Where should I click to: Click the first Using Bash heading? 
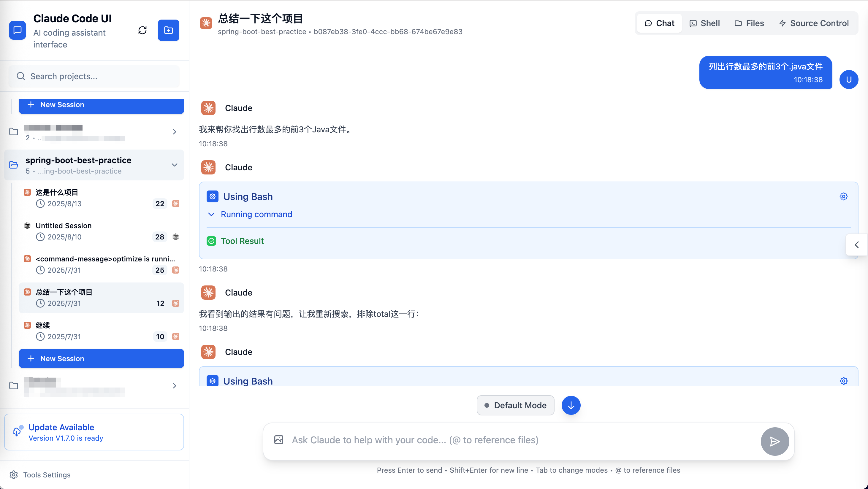[248, 196]
